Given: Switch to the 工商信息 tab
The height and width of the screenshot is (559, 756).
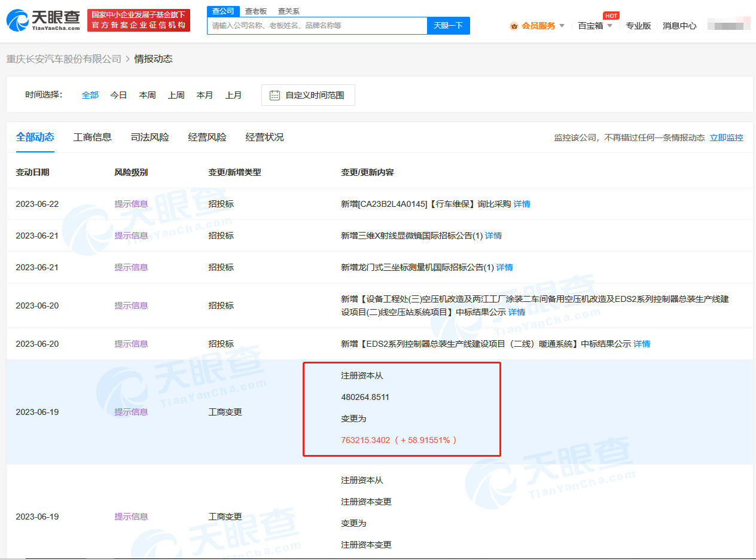Looking at the screenshot, I should click(x=93, y=137).
